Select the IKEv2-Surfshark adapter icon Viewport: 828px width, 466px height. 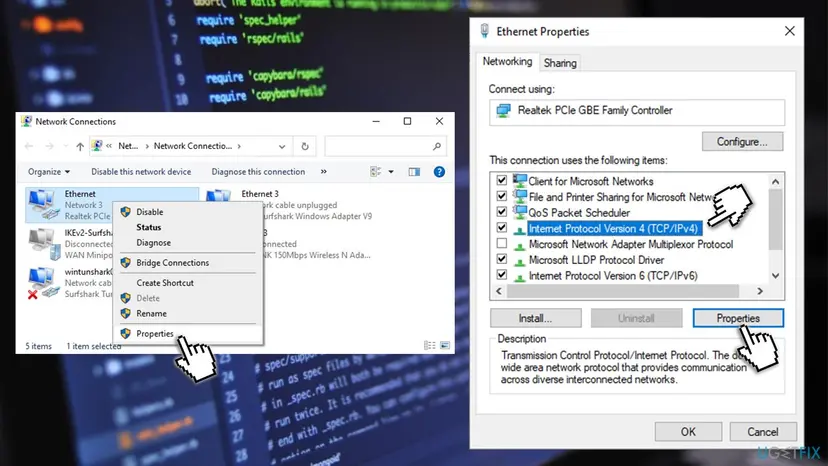pyautogui.click(x=44, y=244)
